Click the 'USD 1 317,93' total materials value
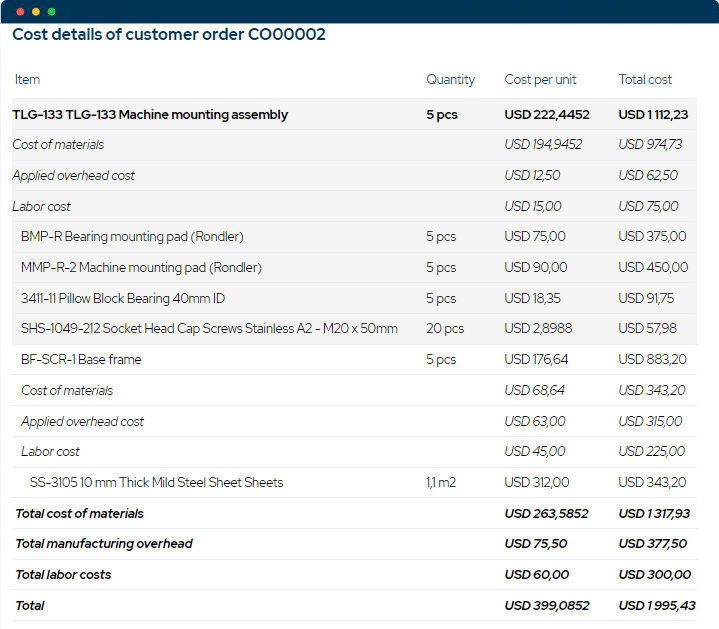This screenshot has width=719, height=629. tap(654, 514)
